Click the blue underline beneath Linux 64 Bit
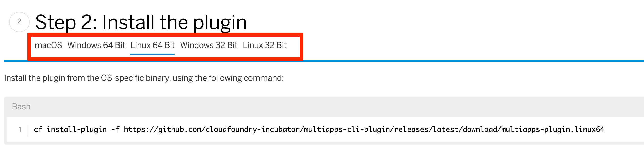 coord(152,54)
